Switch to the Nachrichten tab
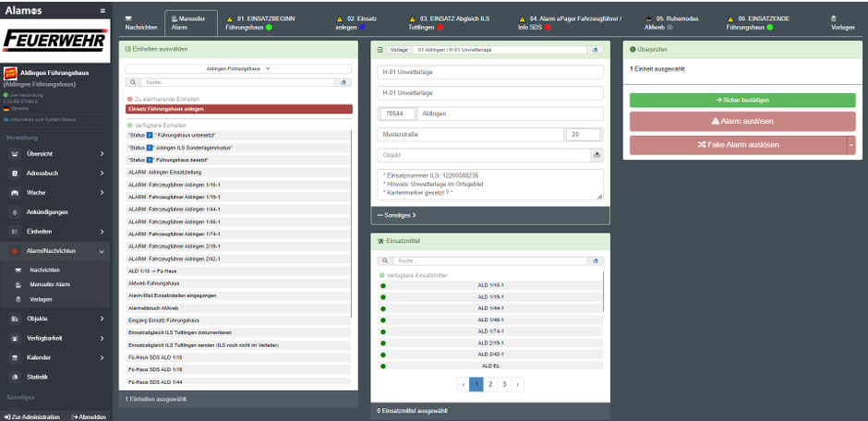Image resolution: width=868 pixels, height=421 pixels. point(141,23)
